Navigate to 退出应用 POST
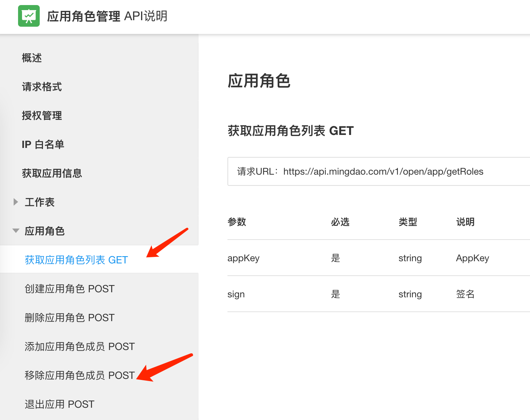530x420 pixels. click(x=59, y=404)
